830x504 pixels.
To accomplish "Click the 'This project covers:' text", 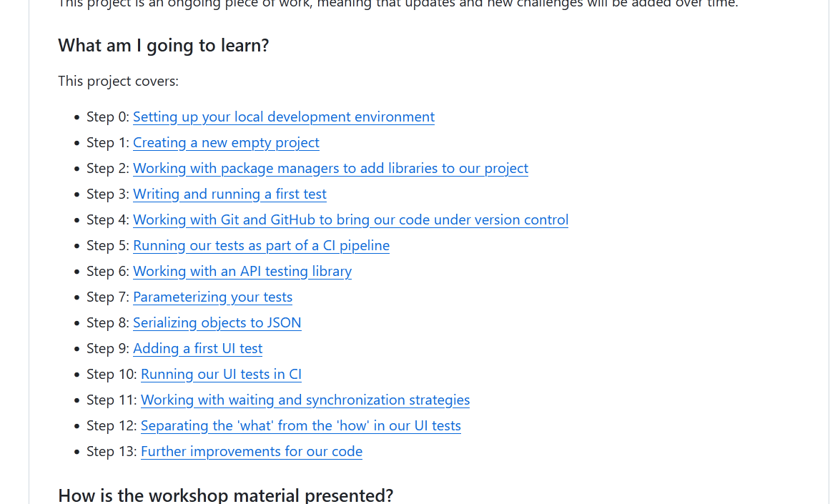I will (118, 81).
